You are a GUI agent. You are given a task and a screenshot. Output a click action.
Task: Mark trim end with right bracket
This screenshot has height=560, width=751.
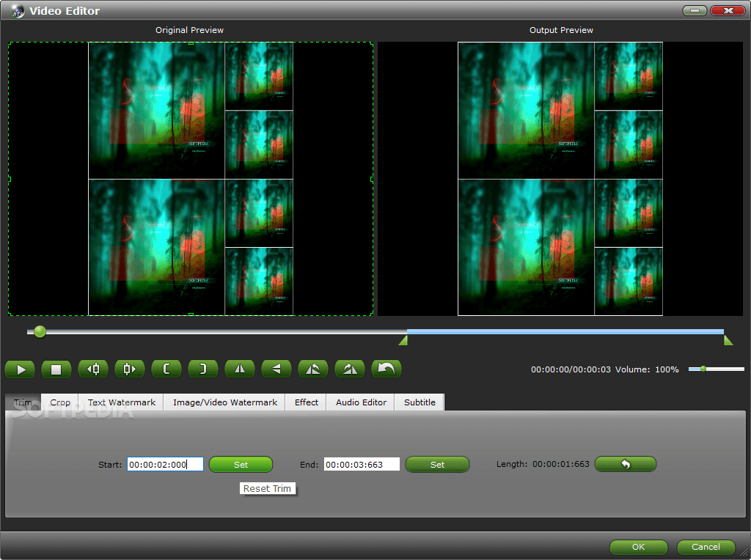point(203,369)
